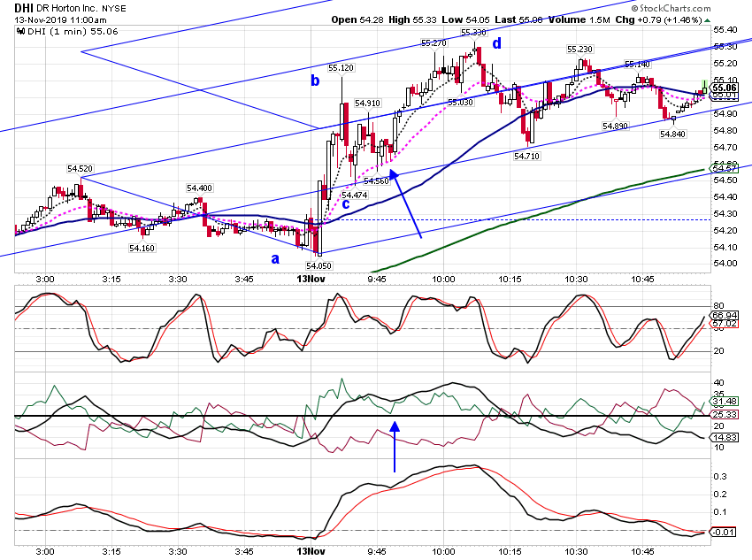Image resolution: width=752 pixels, height=560 pixels.
Task: Click the 55.140 price callout
Action: (637, 65)
